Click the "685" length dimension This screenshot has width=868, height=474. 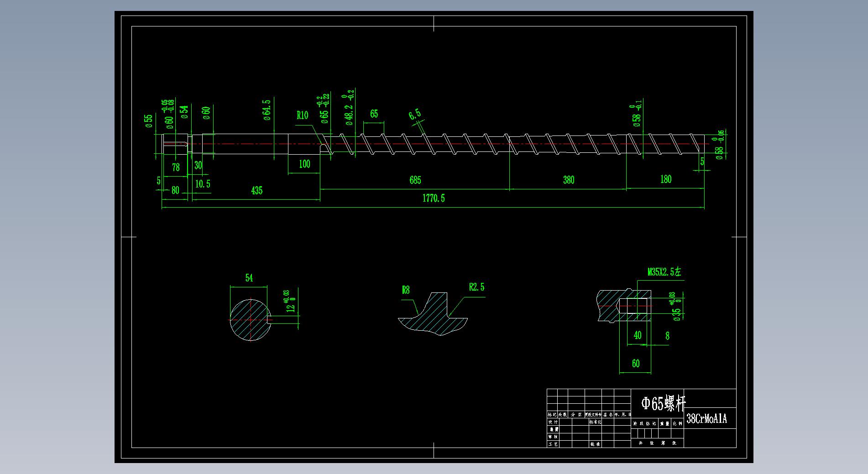coord(415,180)
